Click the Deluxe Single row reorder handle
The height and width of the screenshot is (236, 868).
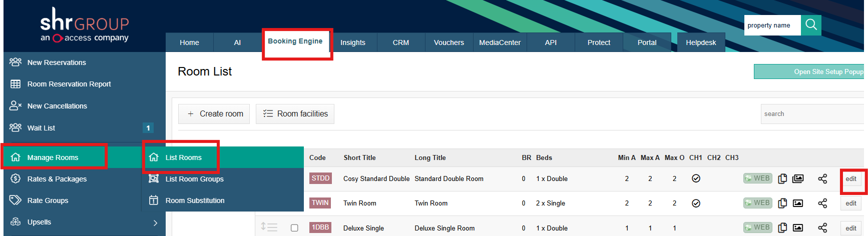[269, 227]
